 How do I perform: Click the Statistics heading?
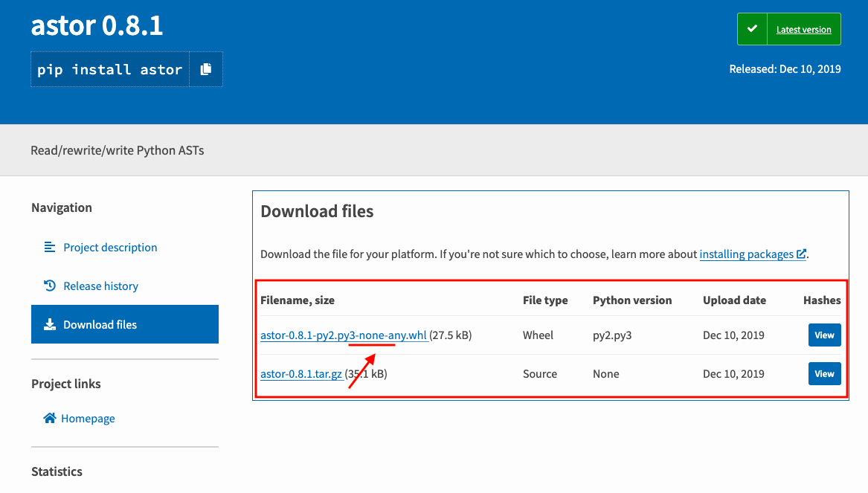(x=57, y=471)
